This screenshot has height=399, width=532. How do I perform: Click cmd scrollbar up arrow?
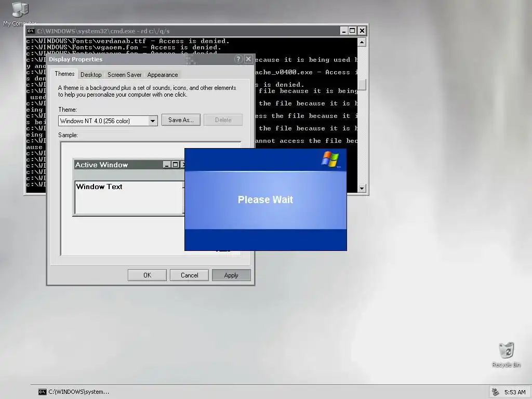362,43
